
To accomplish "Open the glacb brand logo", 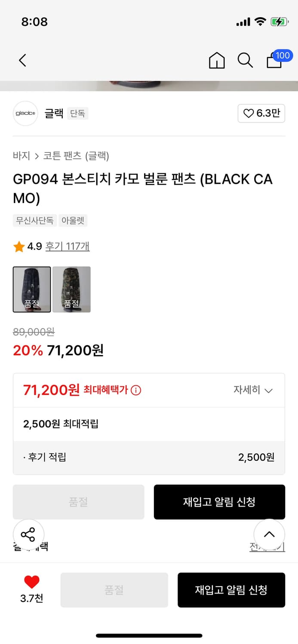I will click(x=25, y=113).
